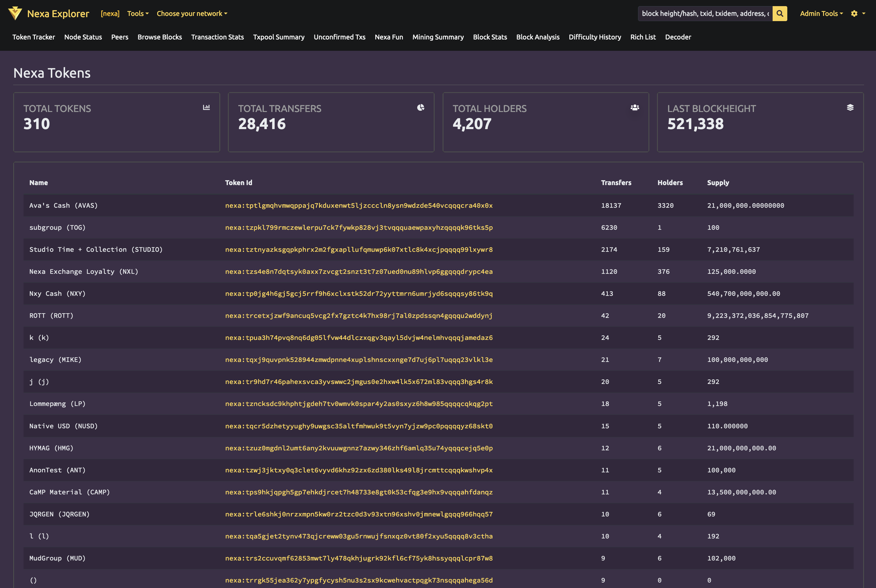Screen dimensions: 876x588
Task: Click the Total Tokens 310 value
Action: pyautogui.click(x=37, y=124)
